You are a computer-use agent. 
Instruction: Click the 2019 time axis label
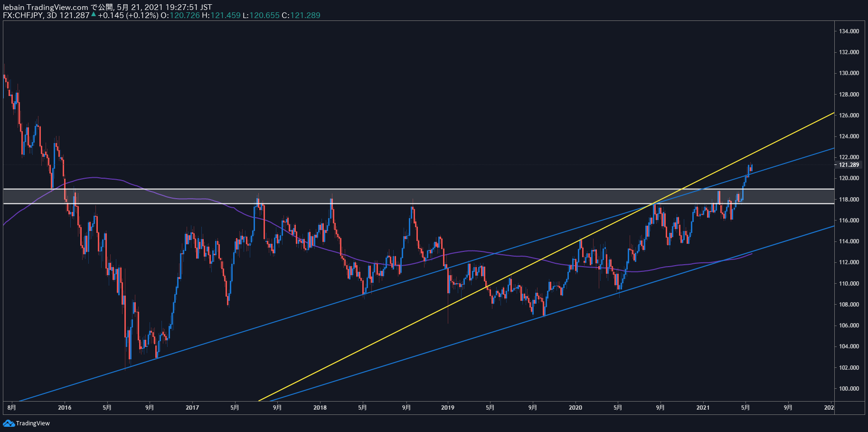[x=448, y=407]
